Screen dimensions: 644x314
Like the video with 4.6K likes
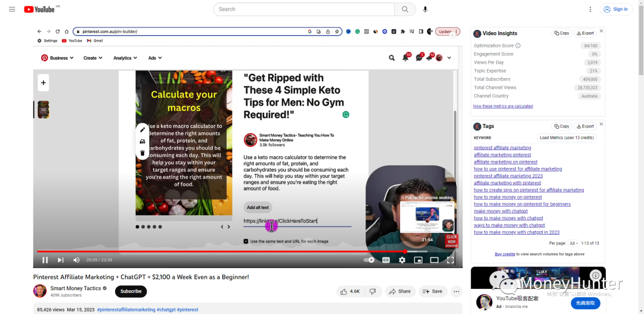click(x=351, y=291)
